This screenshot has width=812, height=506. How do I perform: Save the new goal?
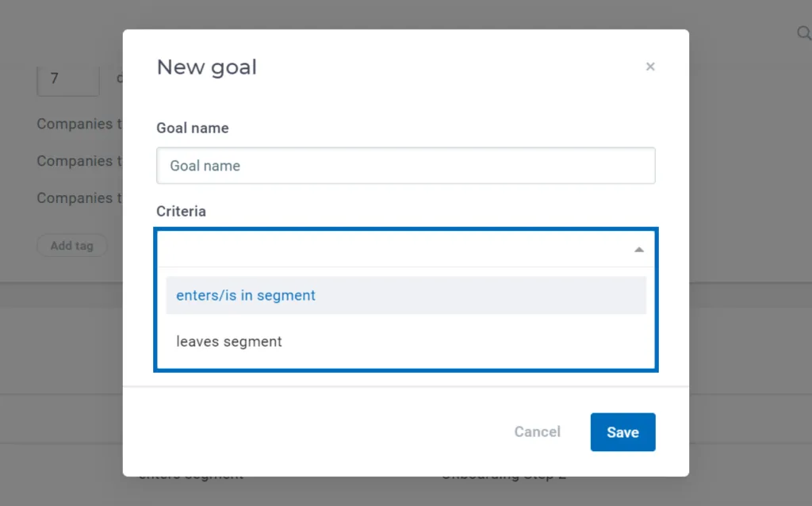(x=622, y=432)
